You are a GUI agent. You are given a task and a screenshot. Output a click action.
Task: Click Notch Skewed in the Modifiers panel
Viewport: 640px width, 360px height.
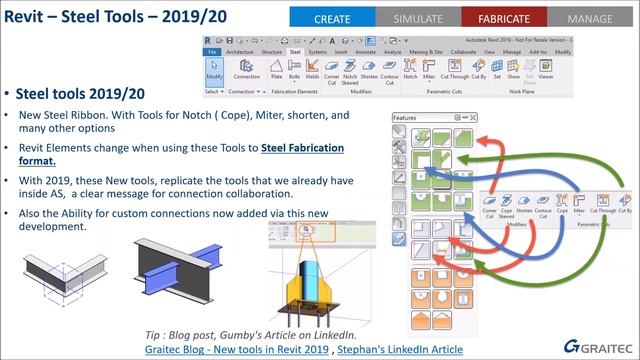coord(350,72)
